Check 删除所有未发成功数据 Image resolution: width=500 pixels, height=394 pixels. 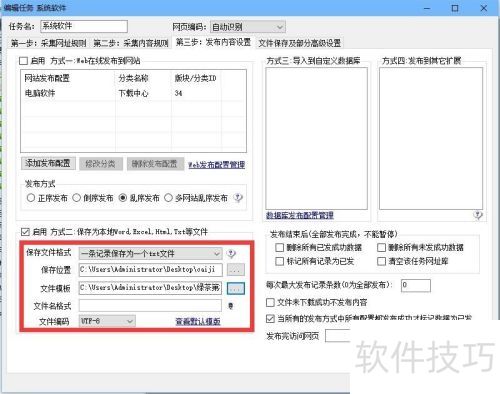pyautogui.click(x=381, y=247)
